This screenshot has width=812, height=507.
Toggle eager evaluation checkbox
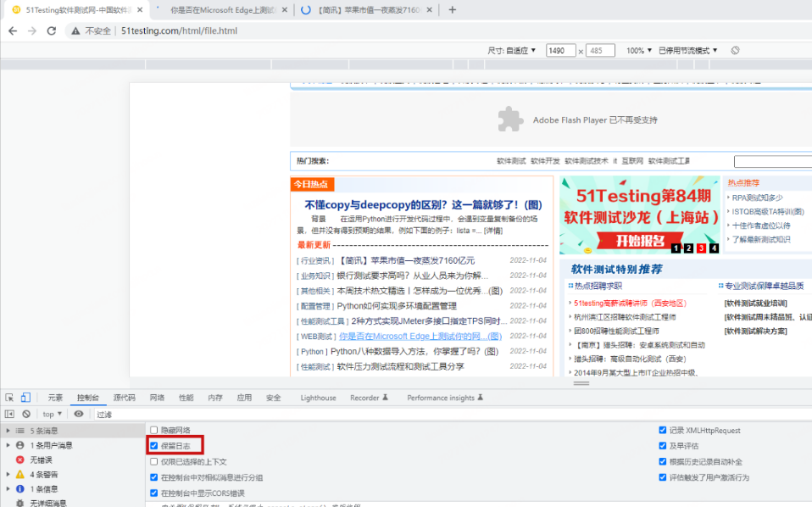(x=662, y=445)
